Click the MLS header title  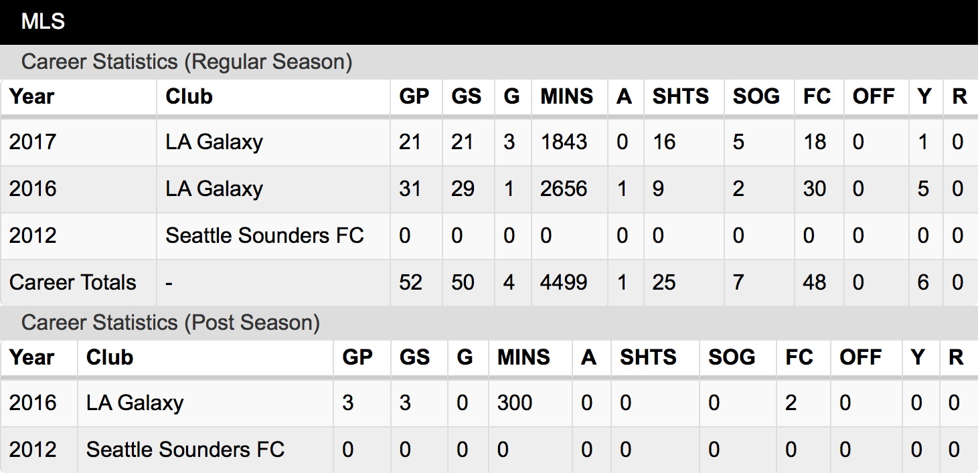pyautogui.click(x=43, y=21)
